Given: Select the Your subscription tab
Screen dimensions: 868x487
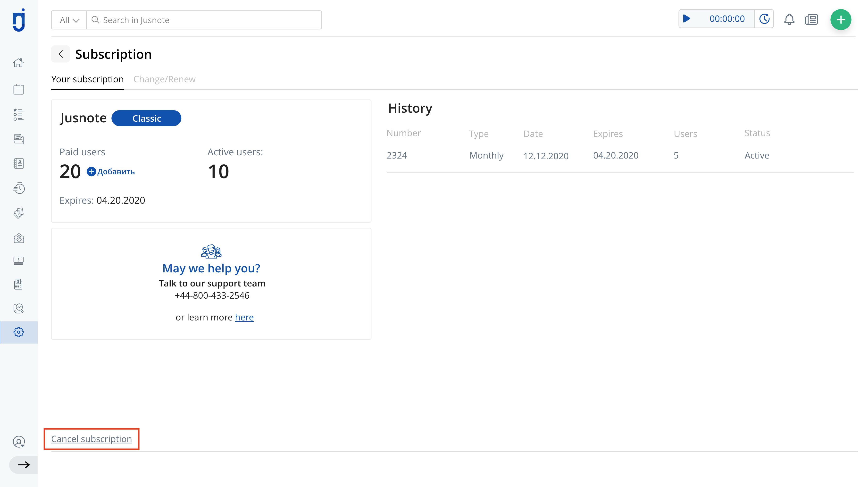Looking at the screenshot, I should (87, 79).
